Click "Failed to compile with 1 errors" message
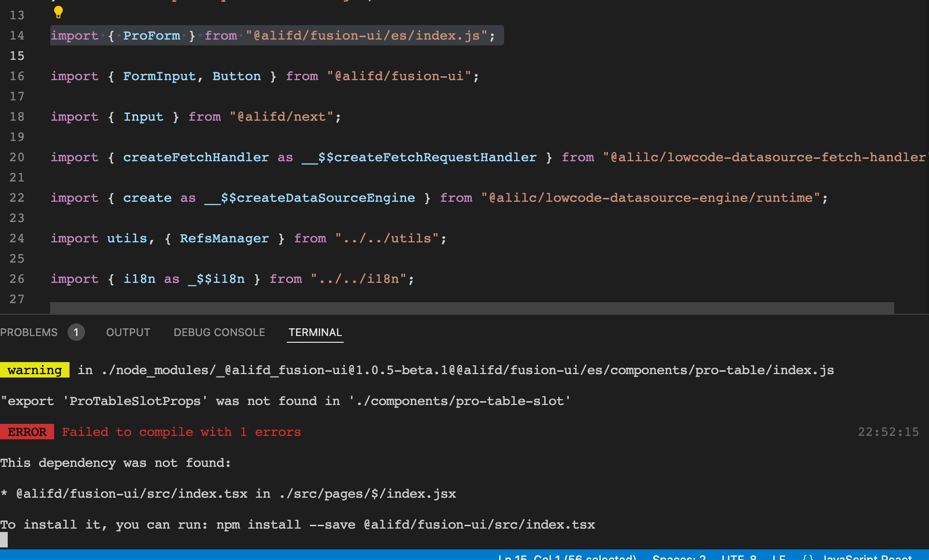Image resolution: width=929 pixels, height=560 pixels. (x=182, y=432)
